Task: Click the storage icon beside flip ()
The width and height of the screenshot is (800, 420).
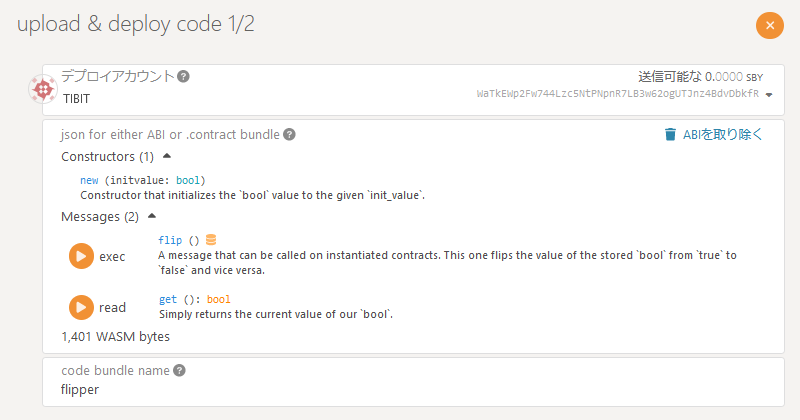Action: click(x=211, y=240)
